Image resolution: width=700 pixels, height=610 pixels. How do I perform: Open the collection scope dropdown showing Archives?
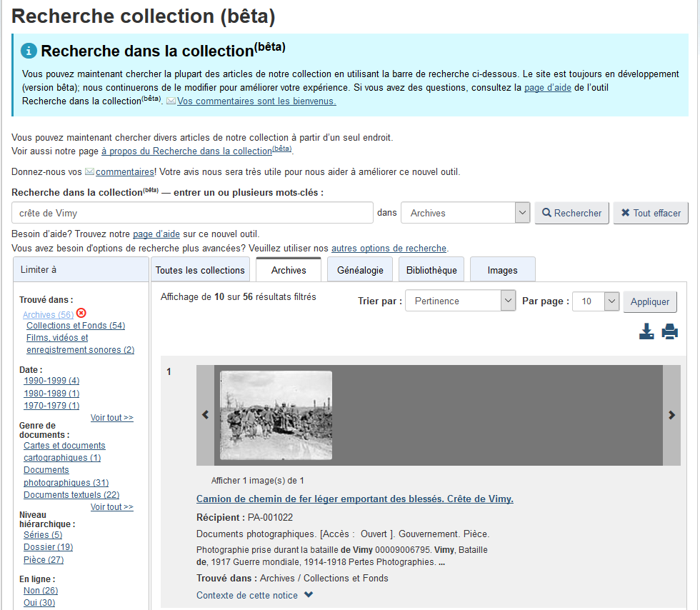465,213
